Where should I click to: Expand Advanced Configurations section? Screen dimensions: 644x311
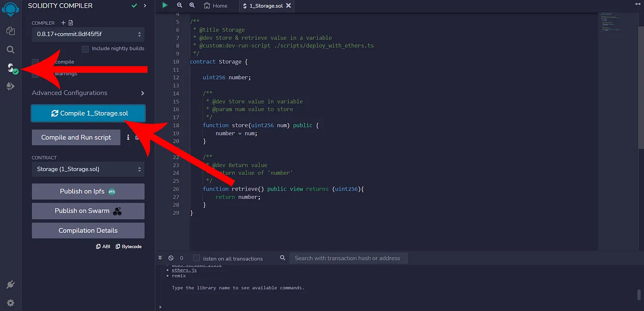click(x=88, y=93)
